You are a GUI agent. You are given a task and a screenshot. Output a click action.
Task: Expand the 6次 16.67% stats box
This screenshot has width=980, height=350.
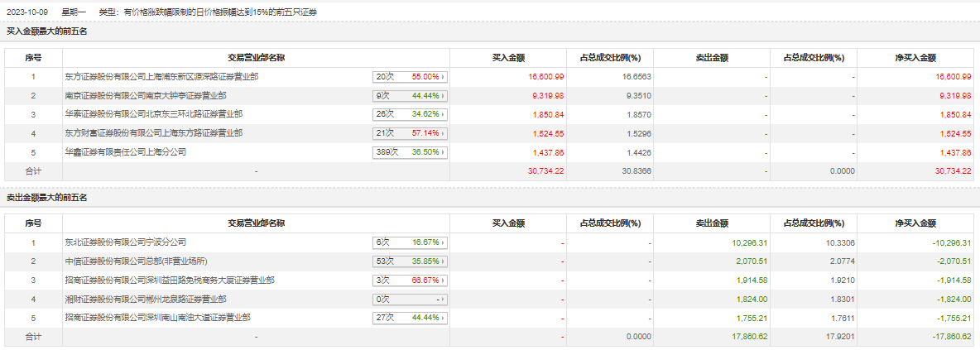(x=410, y=243)
